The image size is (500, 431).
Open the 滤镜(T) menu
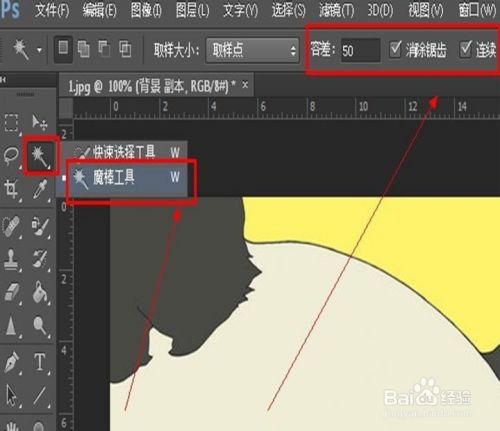(x=336, y=11)
